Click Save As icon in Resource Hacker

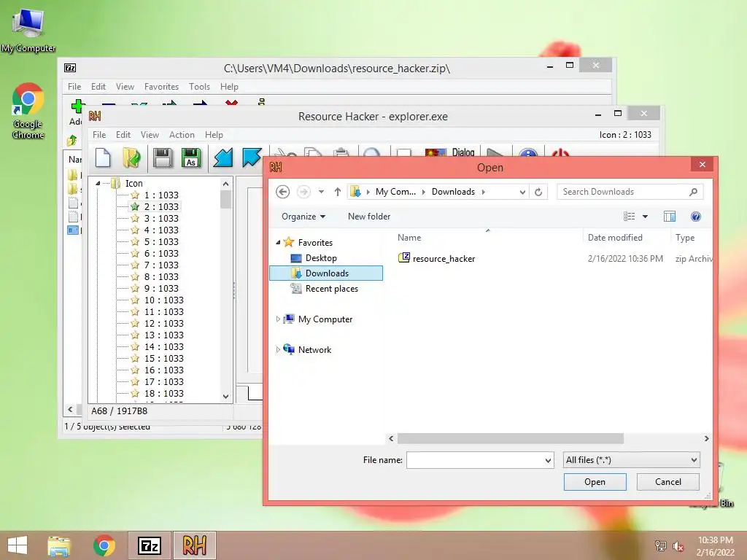tap(191, 157)
